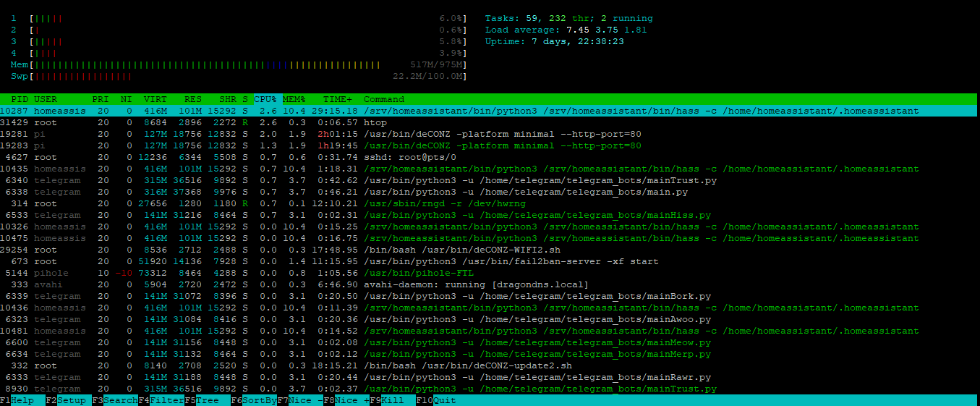Sort by the CPU% column header
Screen dimensions: 980x406
point(265,99)
